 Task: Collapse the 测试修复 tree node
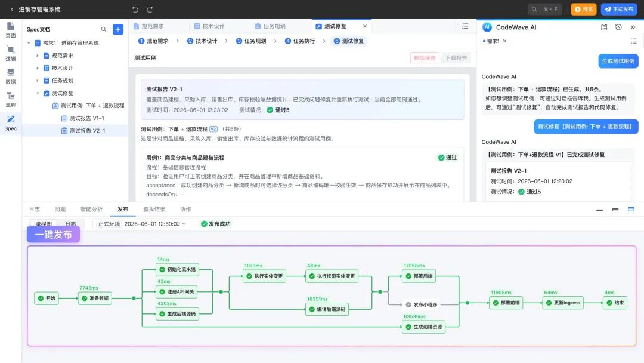pos(38,93)
